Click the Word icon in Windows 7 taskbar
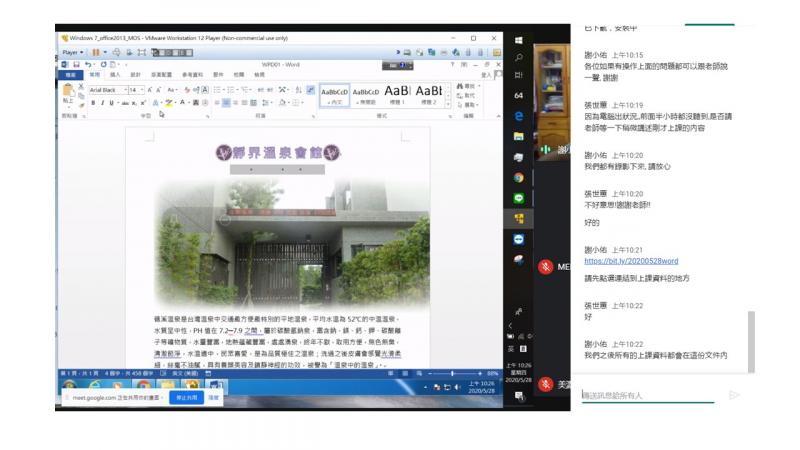800x450 pixels. (x=215, y=385)
